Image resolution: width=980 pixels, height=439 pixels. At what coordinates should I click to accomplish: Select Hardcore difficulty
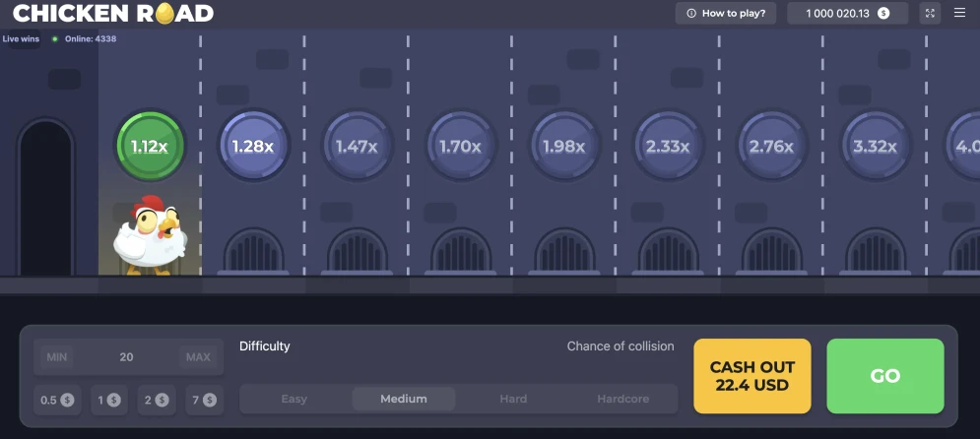click(x=622, y=399)
